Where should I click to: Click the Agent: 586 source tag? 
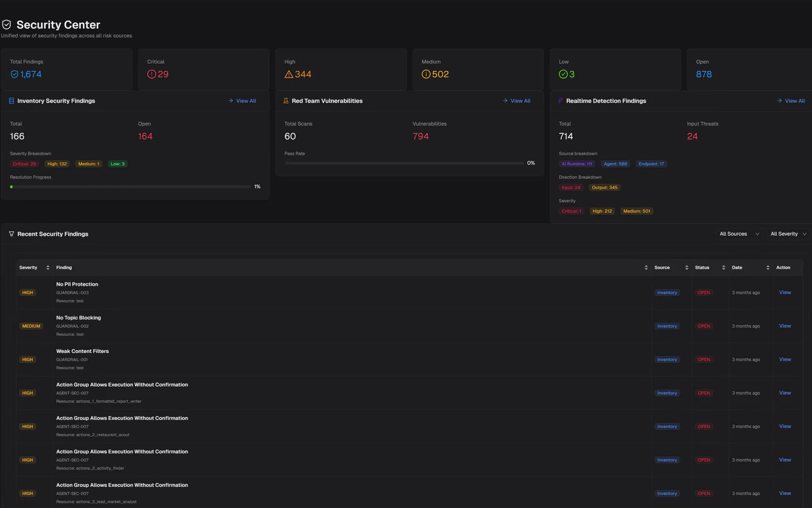pyautogui.click(x=615, y=164)
